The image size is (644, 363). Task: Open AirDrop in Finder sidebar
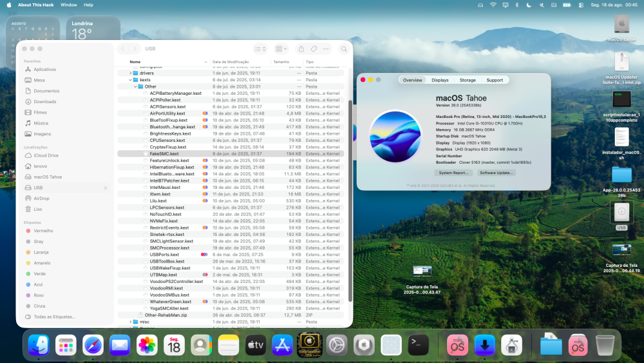[x=41, y=199]
